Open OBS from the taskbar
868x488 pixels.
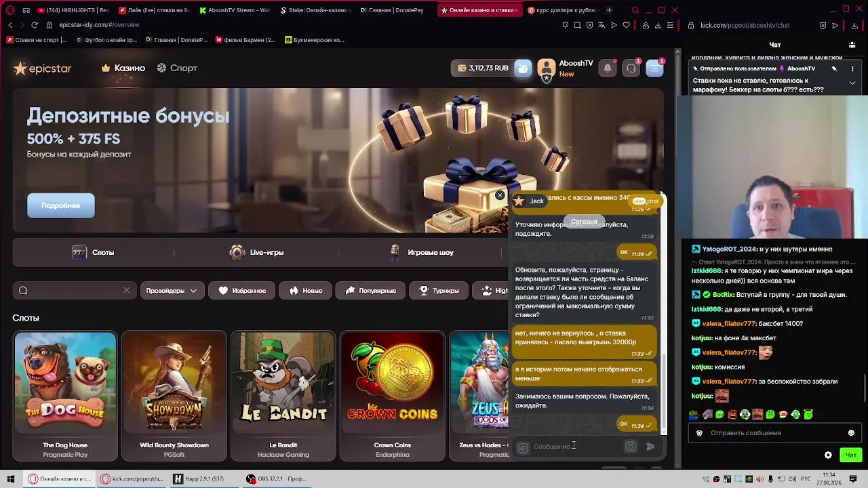click(x=276, y=479)
